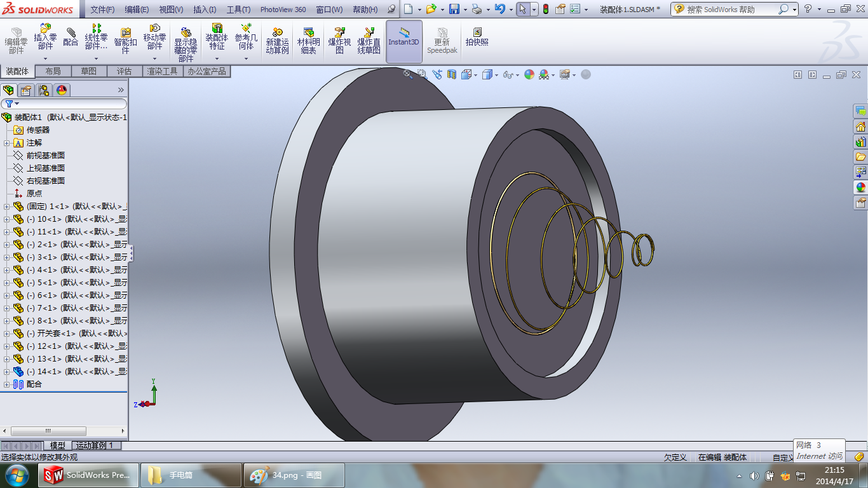Click Smart Fasteners (智能扣件) icon
This screenshot has width=868, height=488.
point(125,42)
